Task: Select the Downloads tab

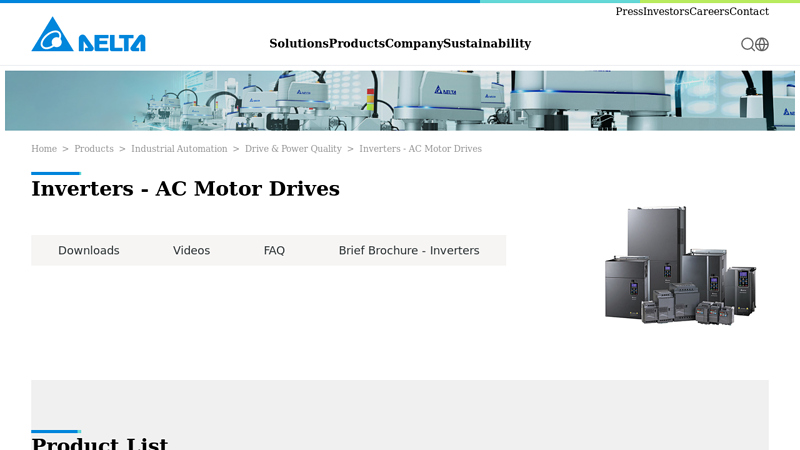Action: (x=89, y=251)
